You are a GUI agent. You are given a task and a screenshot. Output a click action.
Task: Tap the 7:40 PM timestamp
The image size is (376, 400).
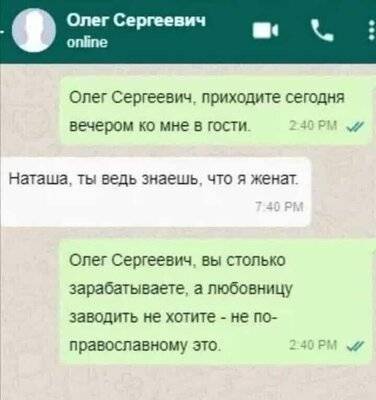279,208
